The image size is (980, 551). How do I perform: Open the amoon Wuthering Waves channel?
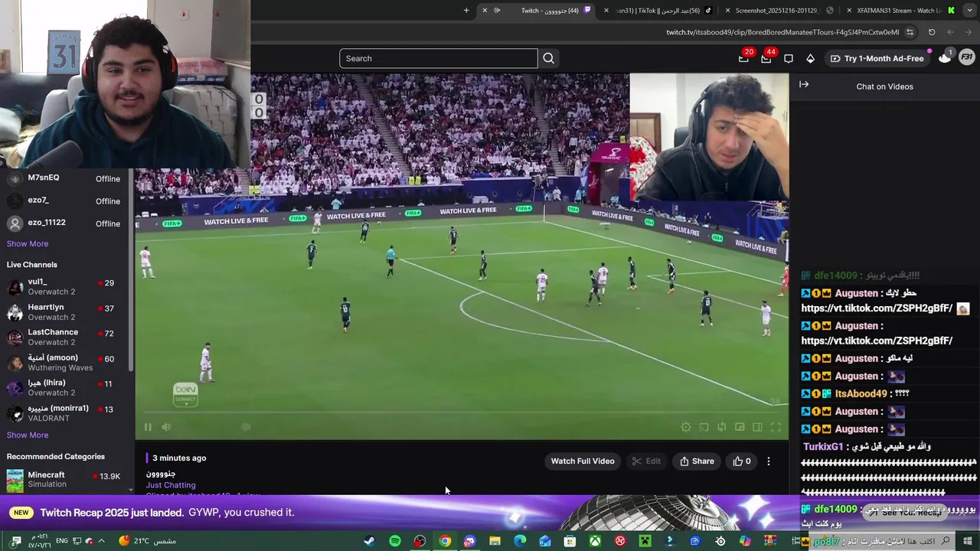[66, 363]
